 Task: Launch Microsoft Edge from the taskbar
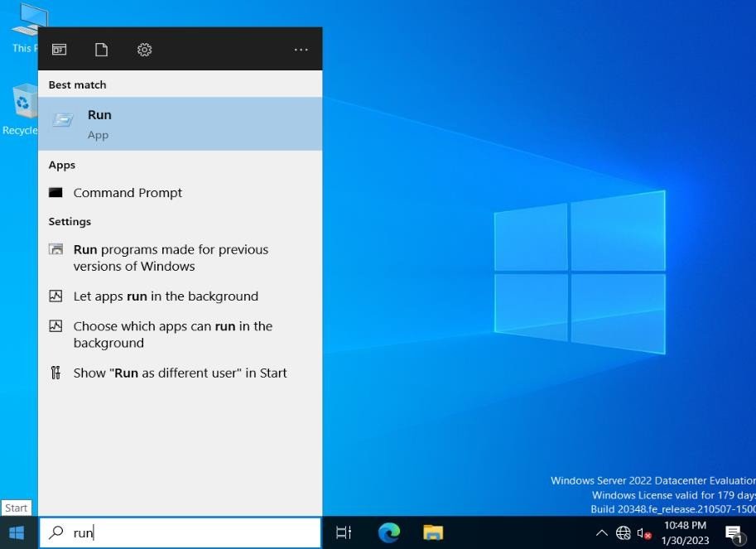click(389, 532)
